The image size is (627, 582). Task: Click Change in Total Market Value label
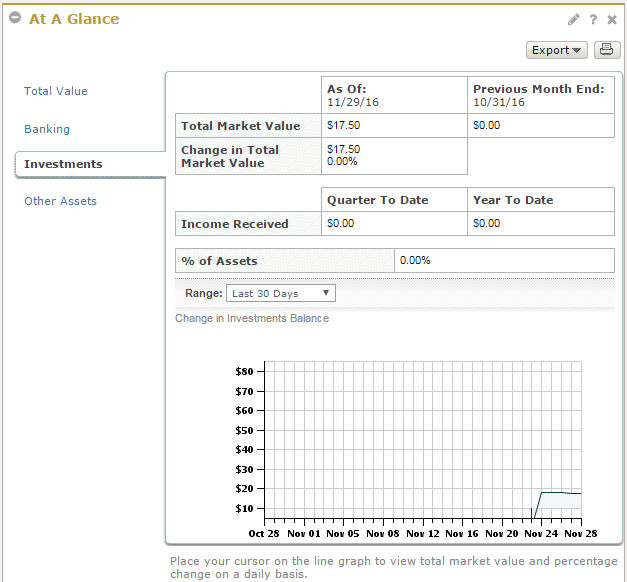(248, 156)
